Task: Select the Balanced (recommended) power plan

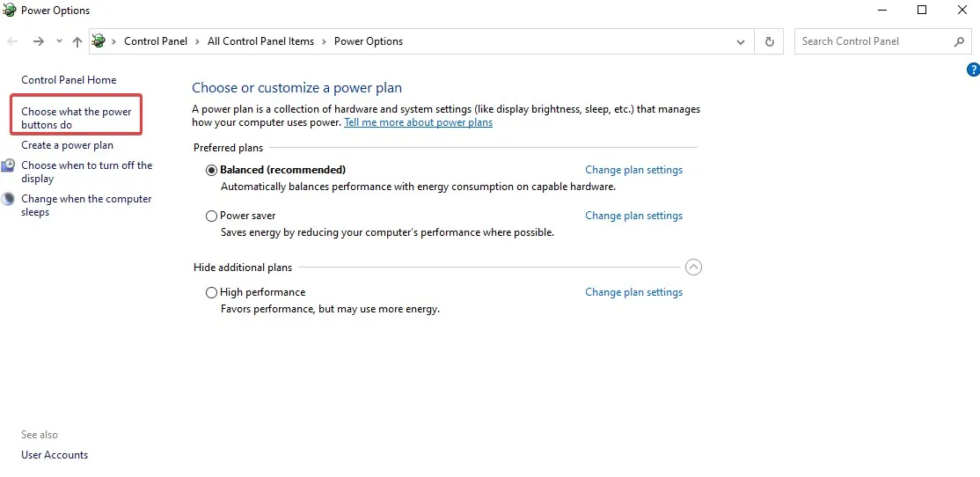Action: pos(211,170)
